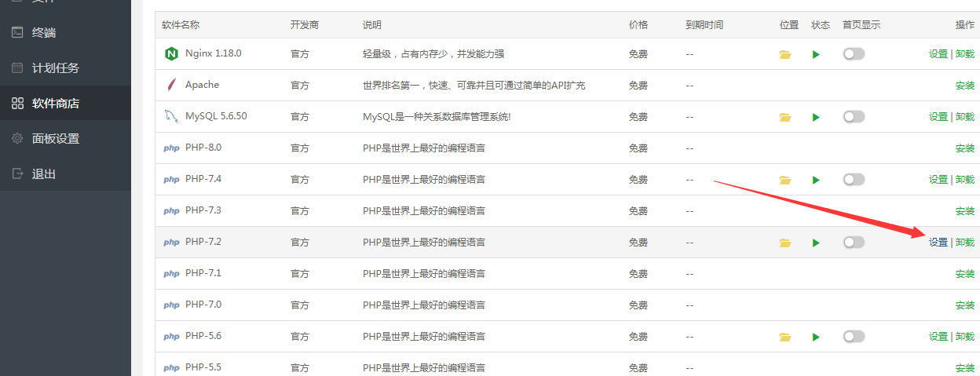The width and height of the screenshot is (980, 376).
Task: Click 安装 for PHP-5.5
Action: pos(965,368)
